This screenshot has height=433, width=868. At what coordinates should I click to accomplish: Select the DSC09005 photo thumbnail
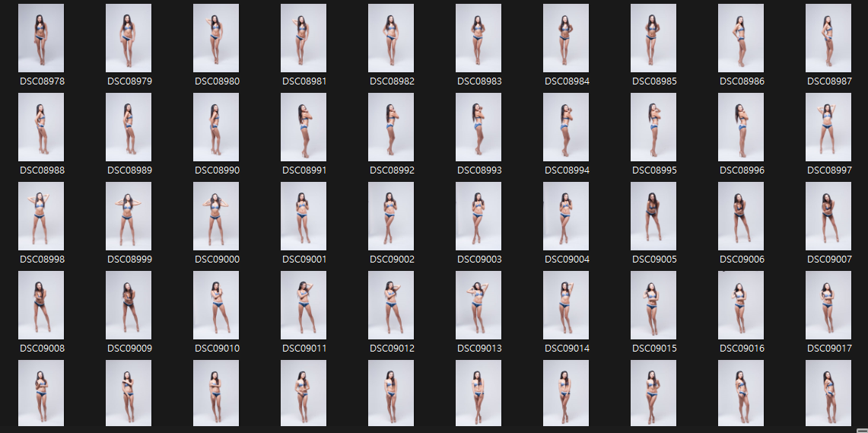coord(653,216)
